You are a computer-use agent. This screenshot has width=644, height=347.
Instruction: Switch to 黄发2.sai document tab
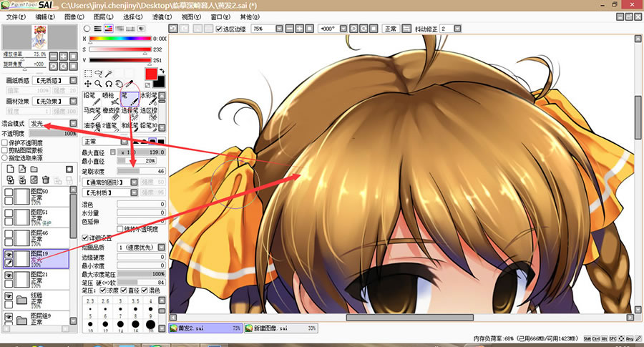205,328
